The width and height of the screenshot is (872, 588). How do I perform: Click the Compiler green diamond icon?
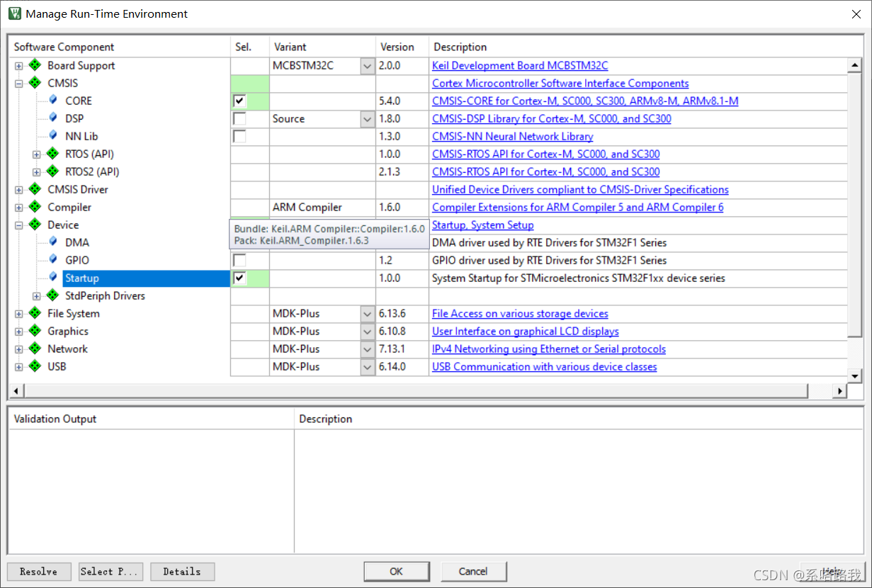[x=35, y=207]
